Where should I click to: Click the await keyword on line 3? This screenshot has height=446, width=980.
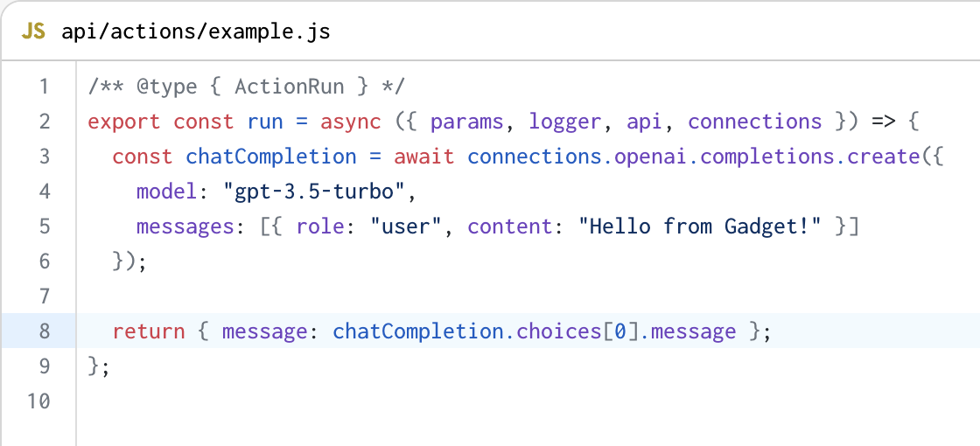(424, 157)
